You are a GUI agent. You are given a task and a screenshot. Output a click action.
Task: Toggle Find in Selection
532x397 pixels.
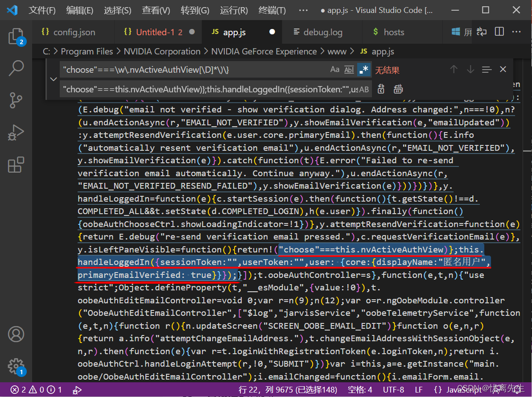pyautogui.click(x=487, y=70)
